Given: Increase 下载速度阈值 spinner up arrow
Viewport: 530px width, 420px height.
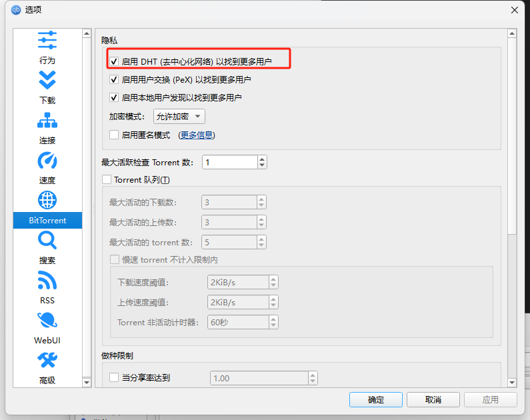Looking at the screenshot, I should (x=273, y=279).
